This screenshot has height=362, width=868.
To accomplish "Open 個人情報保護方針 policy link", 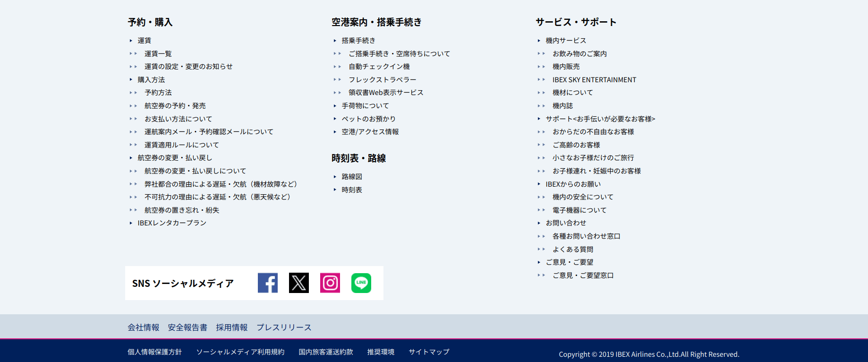I will 154,352.
